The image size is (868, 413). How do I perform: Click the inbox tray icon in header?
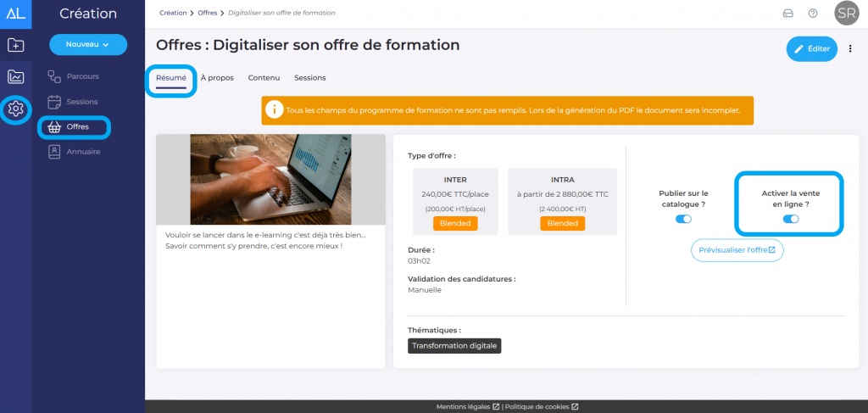click(x=787, y=14)
